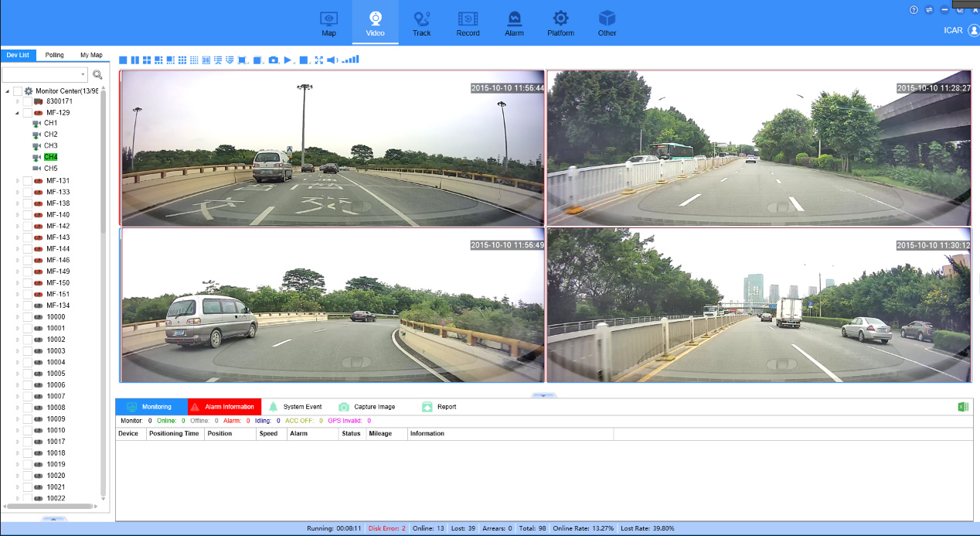Open the help question mark icon
980x536 pixels.
pyautogui.click(x=914, y=10)
